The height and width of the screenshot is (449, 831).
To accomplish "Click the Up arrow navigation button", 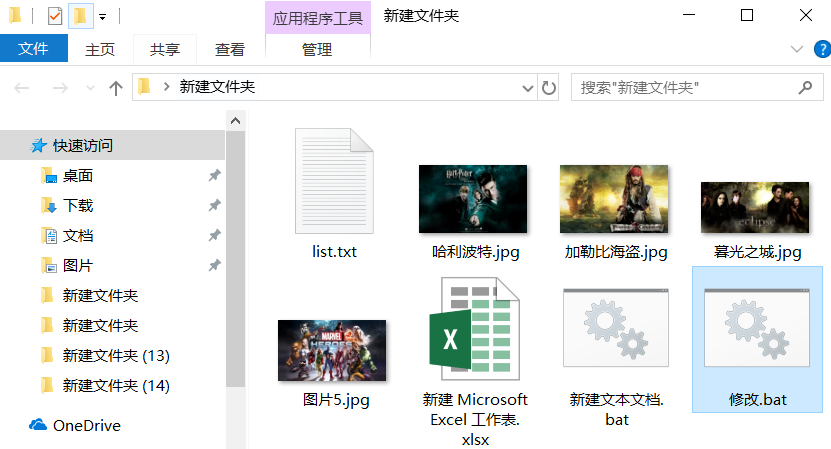I will pos(115,88).
